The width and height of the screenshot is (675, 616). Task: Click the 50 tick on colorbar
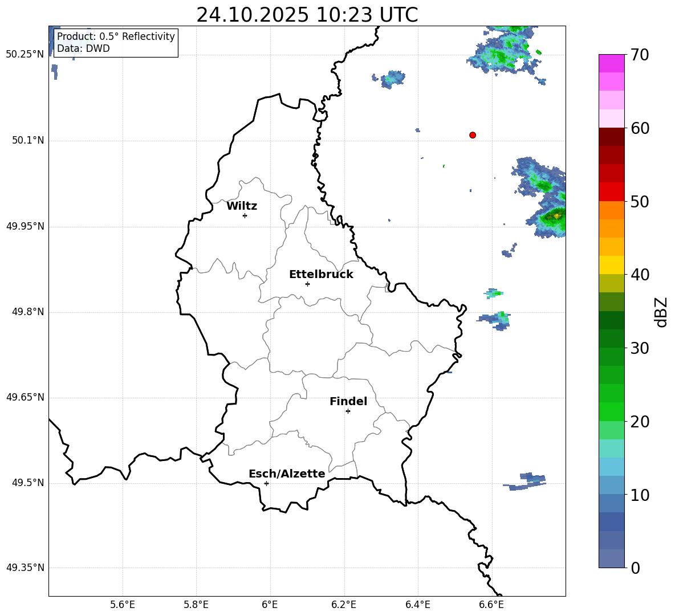pos(640,201)
